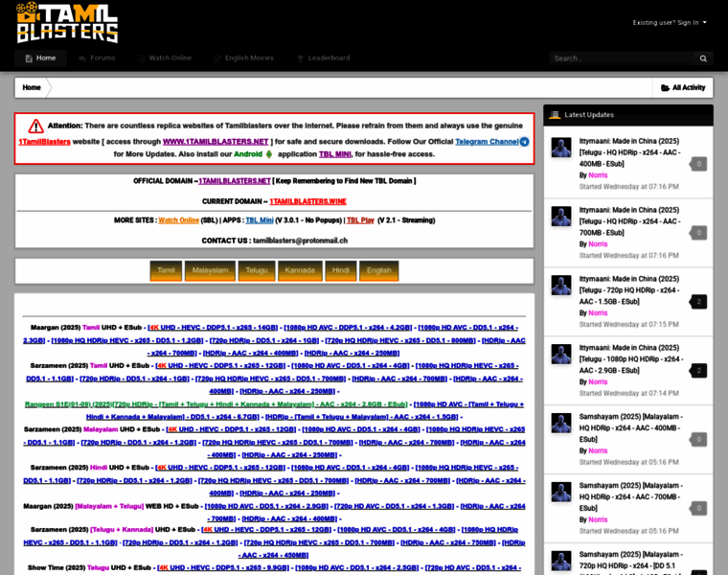Click reply count on Ittymaani 2.9GB topic
Image resolution: width=728 pixels, height=575 pixels.
click(x=698, y=371)
